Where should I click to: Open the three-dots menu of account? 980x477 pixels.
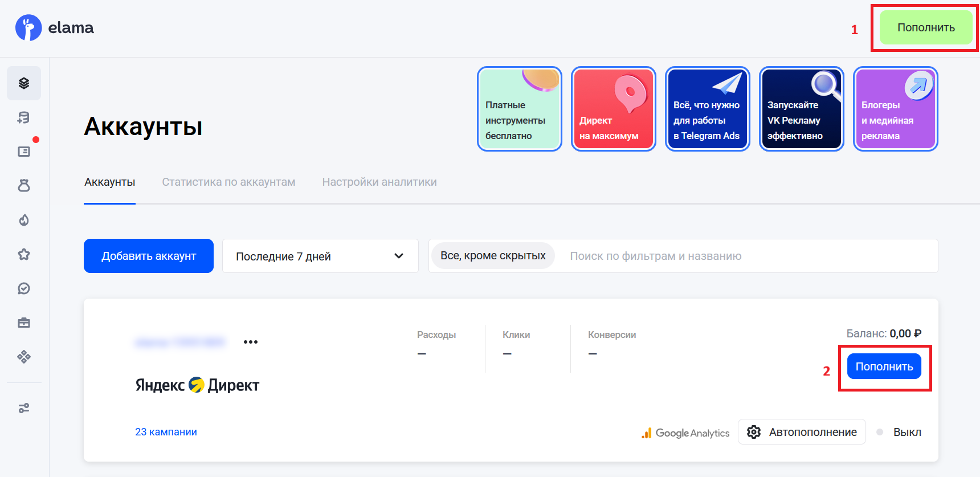(251, 342)
